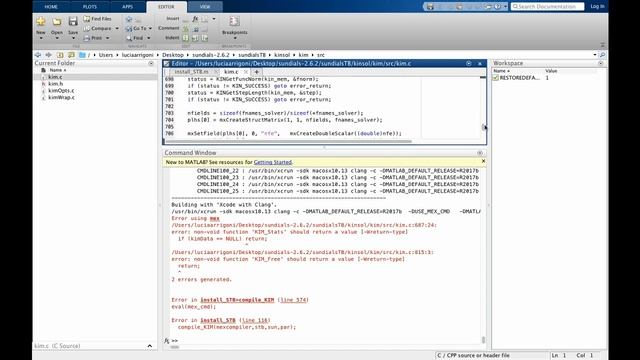Expand the Open dropdown arrow
Image resolution: width=640 pixels, height=360 pixels.
click(x=57, y=38)
